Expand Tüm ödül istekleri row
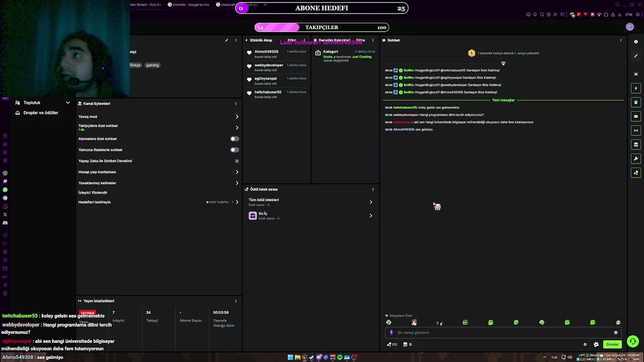The width and height of the screenshot is (644, 362). (x=310, y=202)
